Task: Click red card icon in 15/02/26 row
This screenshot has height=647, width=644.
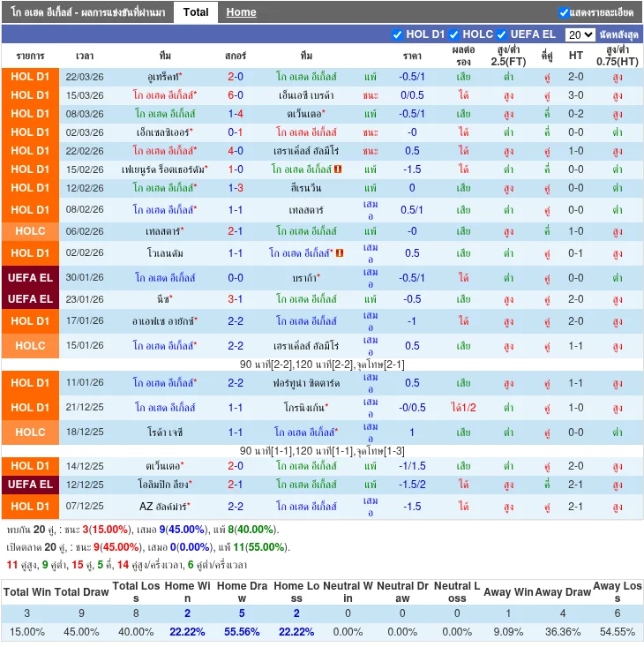Action: click(339, 169)
